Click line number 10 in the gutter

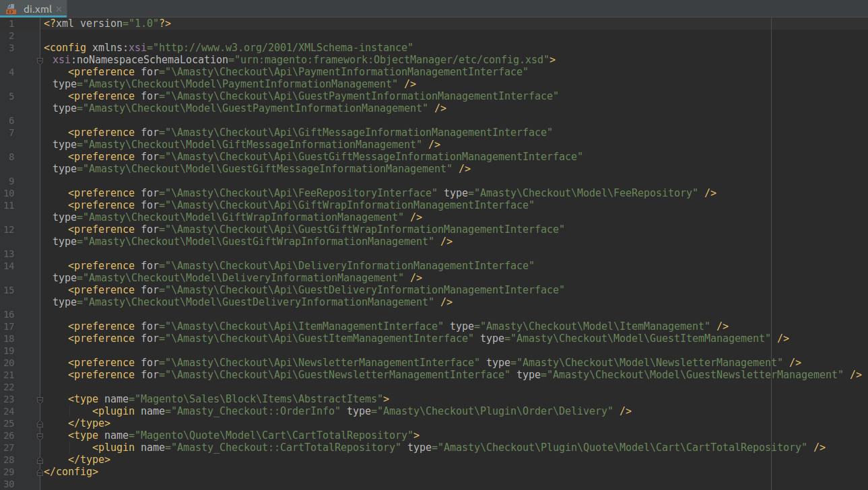tap(9, 193)
